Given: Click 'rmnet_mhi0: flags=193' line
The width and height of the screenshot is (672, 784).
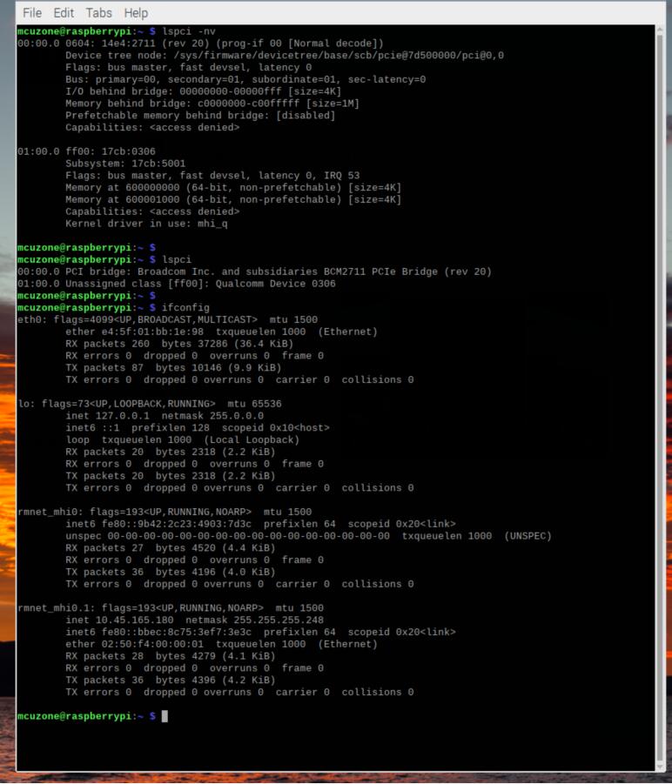Looking at the screenshot, I should coord(165,512).
